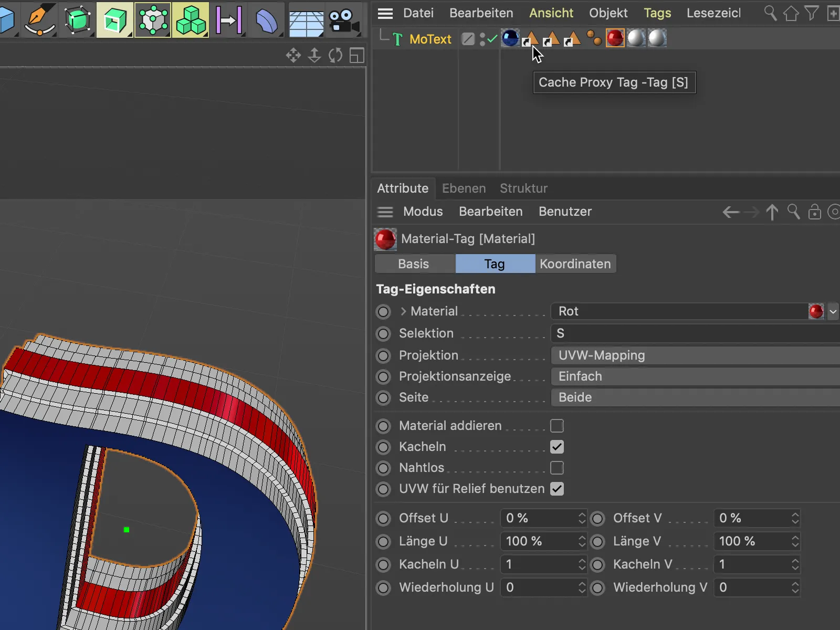The height and width of the screenshot is (630, 840).
Task: Open Object Manager hamburger menu
Action: coord(385,13)
